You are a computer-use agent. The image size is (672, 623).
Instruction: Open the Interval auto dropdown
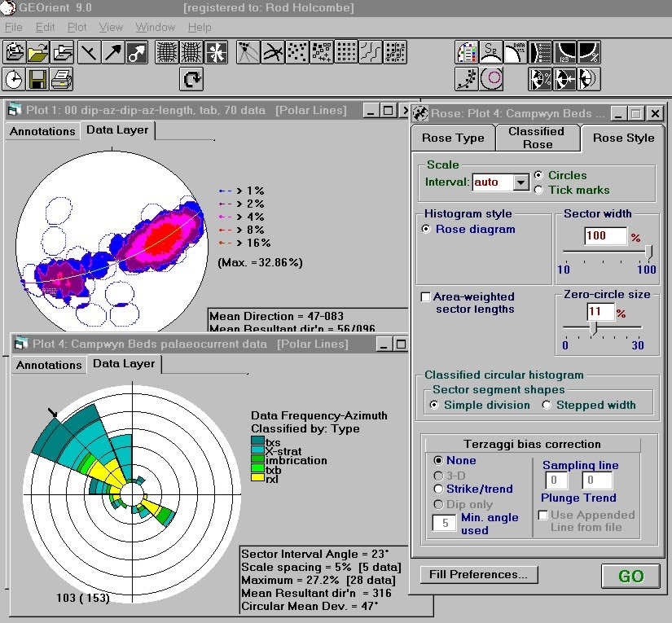(520, 182)
